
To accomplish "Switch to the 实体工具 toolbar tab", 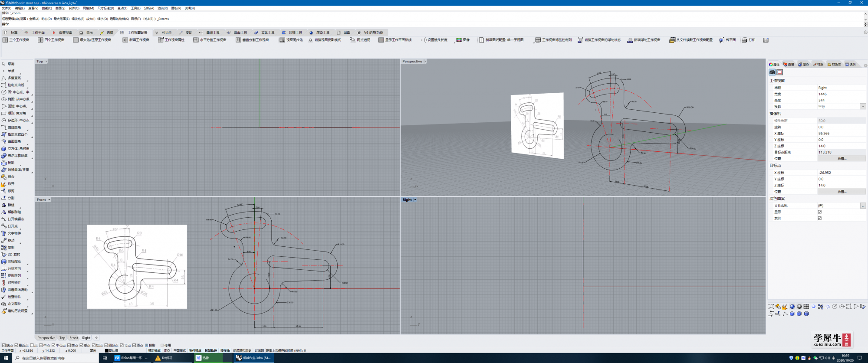I will (265, 33).
